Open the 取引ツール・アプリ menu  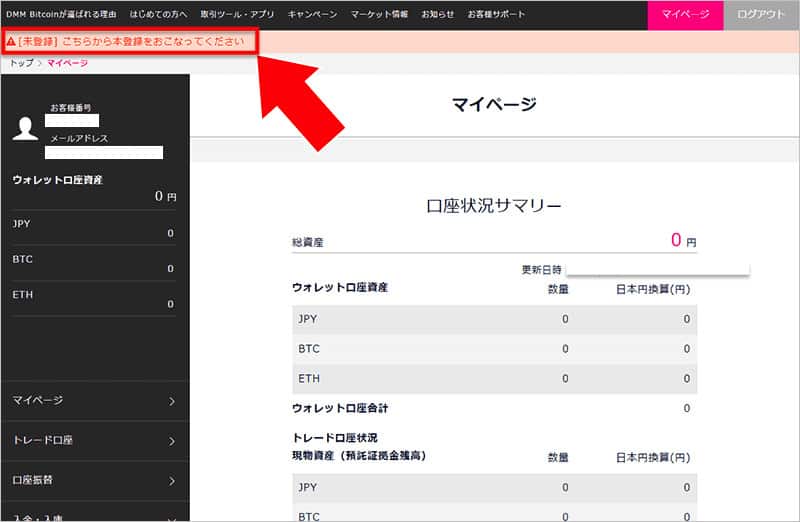237,14
